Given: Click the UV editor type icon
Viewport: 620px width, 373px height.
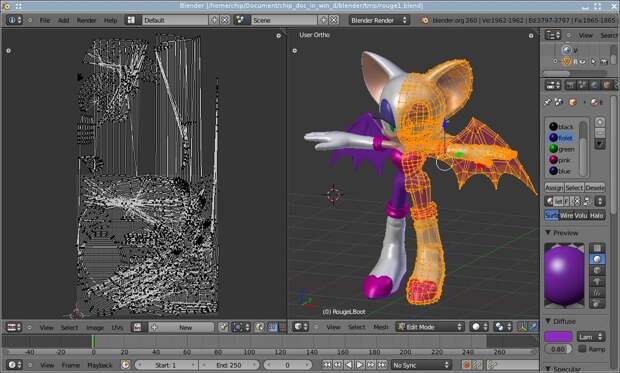Looking at the screenshot, I should pos(14,328).
